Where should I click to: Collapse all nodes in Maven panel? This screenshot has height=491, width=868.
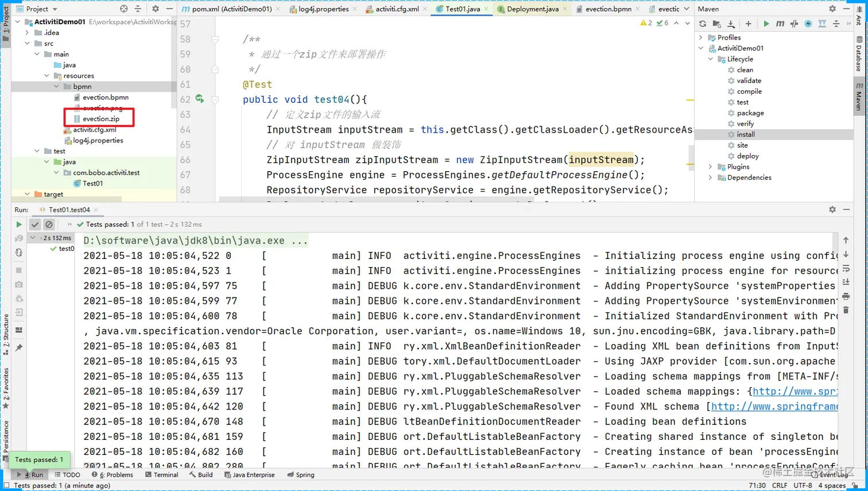[x=836, y=24]
